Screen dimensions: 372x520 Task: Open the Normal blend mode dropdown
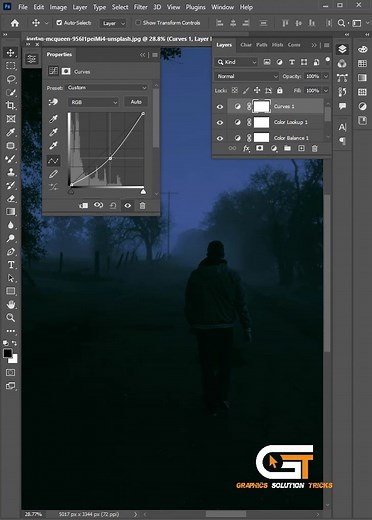[246, 76]
